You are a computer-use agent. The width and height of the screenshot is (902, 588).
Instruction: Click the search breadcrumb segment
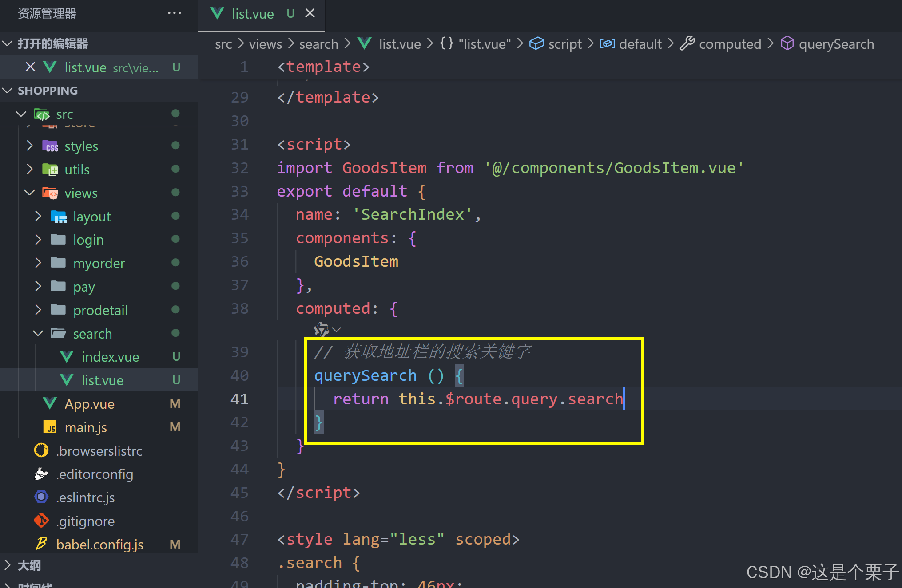click(x=319, y=44)
